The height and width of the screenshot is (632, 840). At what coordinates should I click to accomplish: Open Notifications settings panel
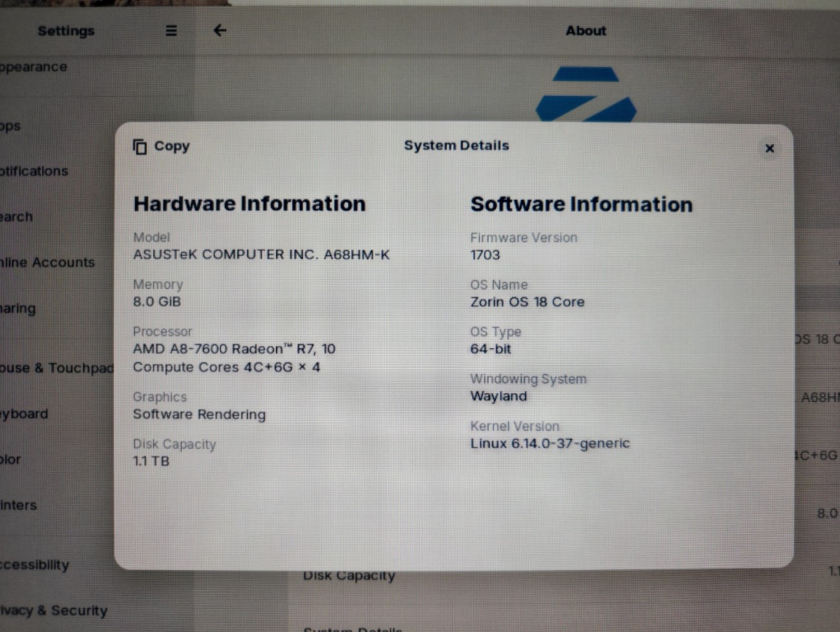[34, 172]
